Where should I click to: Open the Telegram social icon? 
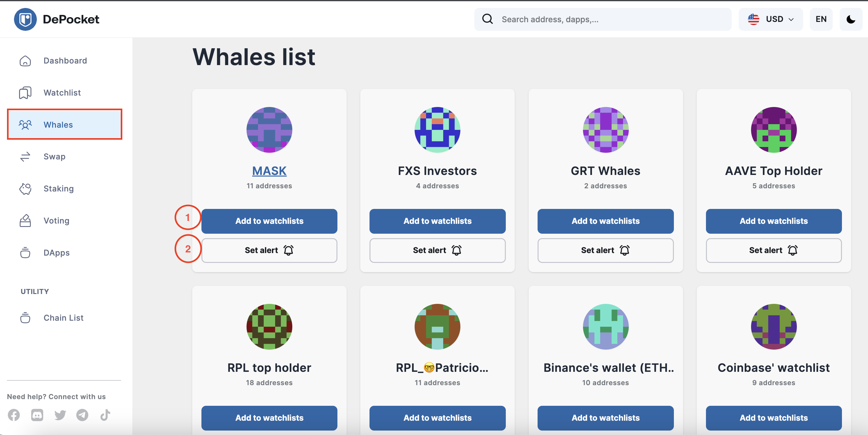82,415
